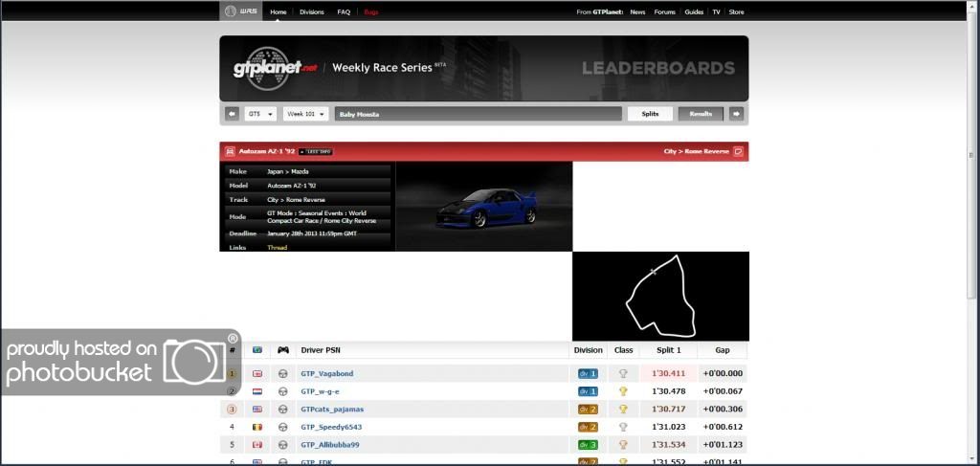This screenshot has width=980, height=466.
Task: Sort by country flag column header
Action: point(256,350)
